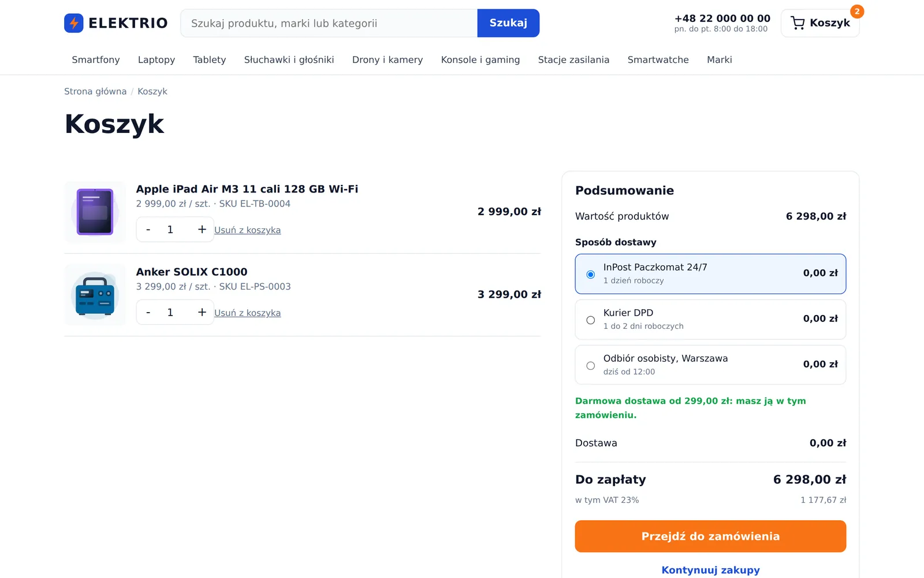Open the Anker SOLIX power station thumbnail
The width and height of the screenshot is (924, 578).
[x=95, y=295]
